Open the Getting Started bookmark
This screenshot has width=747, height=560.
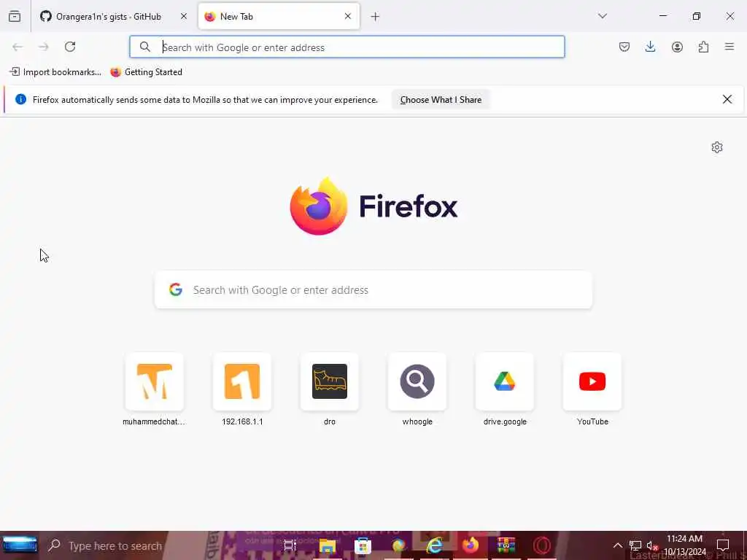pos(146,72)
